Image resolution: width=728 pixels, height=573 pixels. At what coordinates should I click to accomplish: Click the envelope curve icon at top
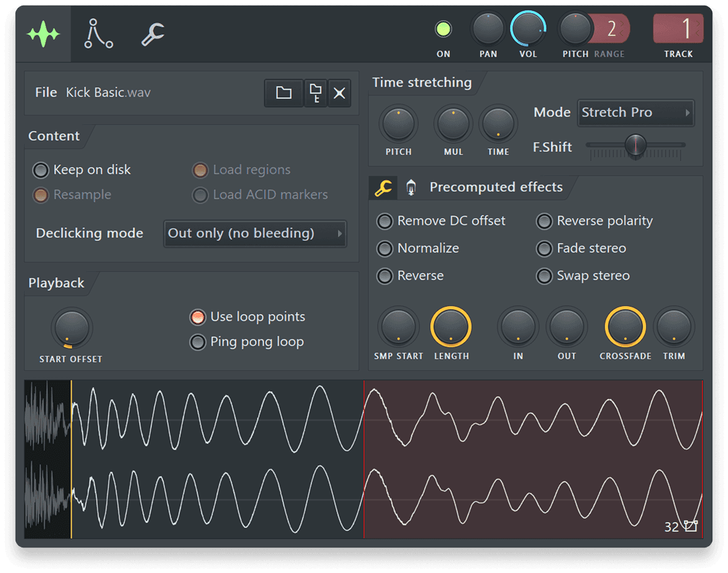coord(98,34)
